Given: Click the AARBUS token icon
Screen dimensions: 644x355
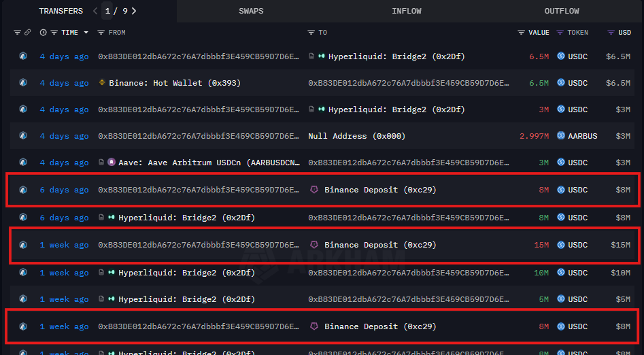Looking at the screenshot, I should [x=560, y=135].
